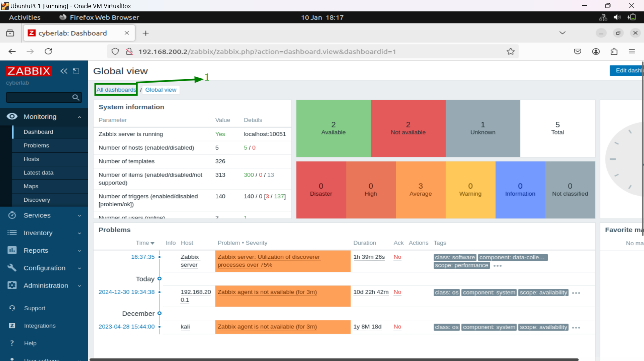Click the Administration gear icon
The width and height of the screenshot is (644, 361).
12,285
